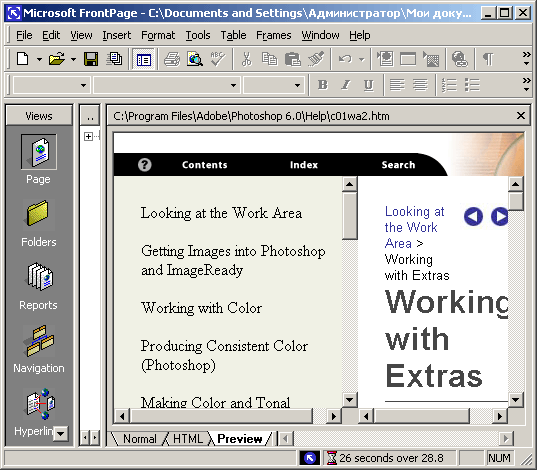Open the Font name combo box
The image size is (537, 470).
click(x=166, y=85)
